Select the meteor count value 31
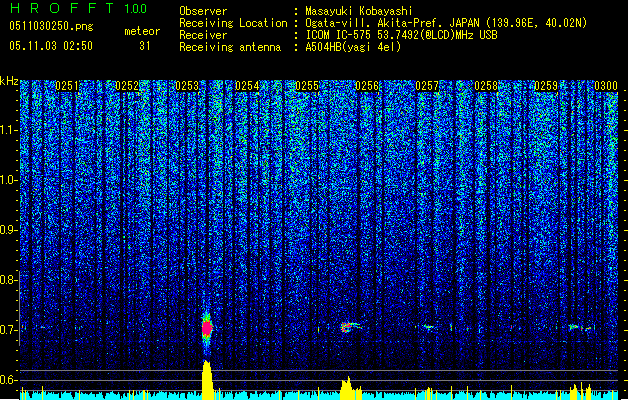The height and width of the screenshot is (400, 629). tap(145, 46)
